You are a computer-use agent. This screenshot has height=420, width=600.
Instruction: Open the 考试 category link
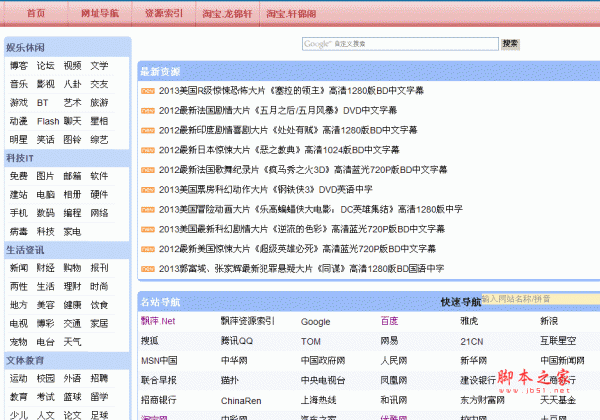tap(46, 397)
